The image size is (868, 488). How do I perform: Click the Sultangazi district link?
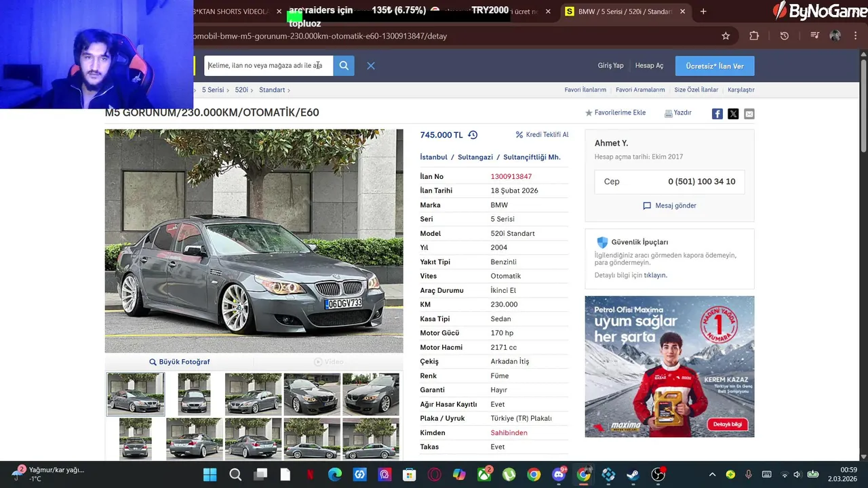pos(475,157)
